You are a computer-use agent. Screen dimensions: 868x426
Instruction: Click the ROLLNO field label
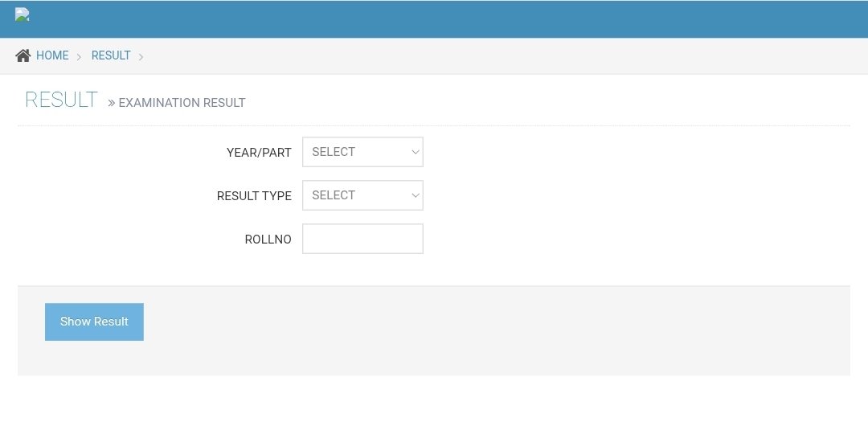pyautogui.click(x=268, y=240)
